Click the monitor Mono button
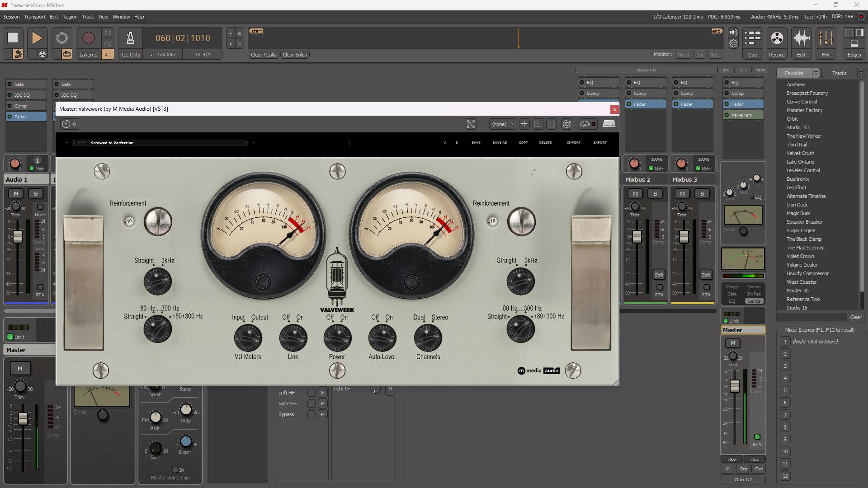Image resolution: width=868 pixels, height=488 pixels. (683, 55)
